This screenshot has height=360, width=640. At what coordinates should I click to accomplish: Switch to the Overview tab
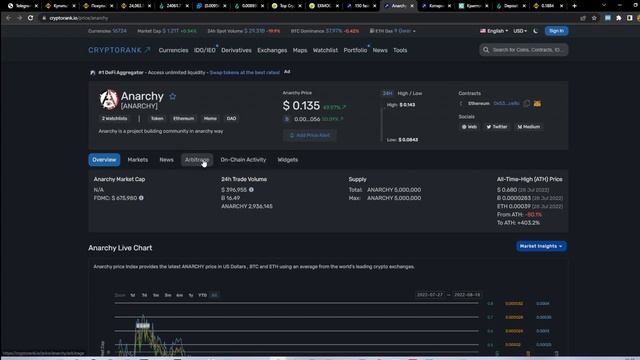click(104, 160)
